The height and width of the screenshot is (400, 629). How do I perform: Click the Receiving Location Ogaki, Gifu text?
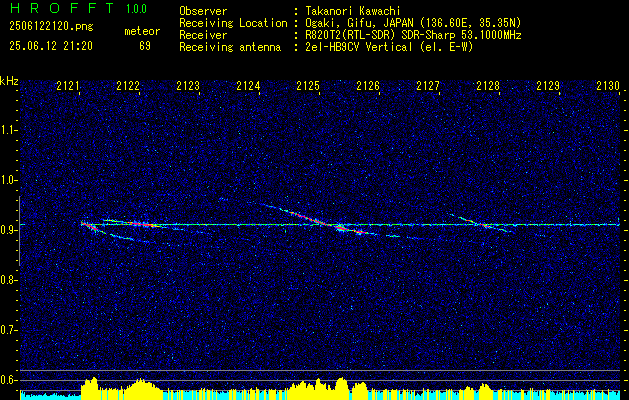pos(411,23)
